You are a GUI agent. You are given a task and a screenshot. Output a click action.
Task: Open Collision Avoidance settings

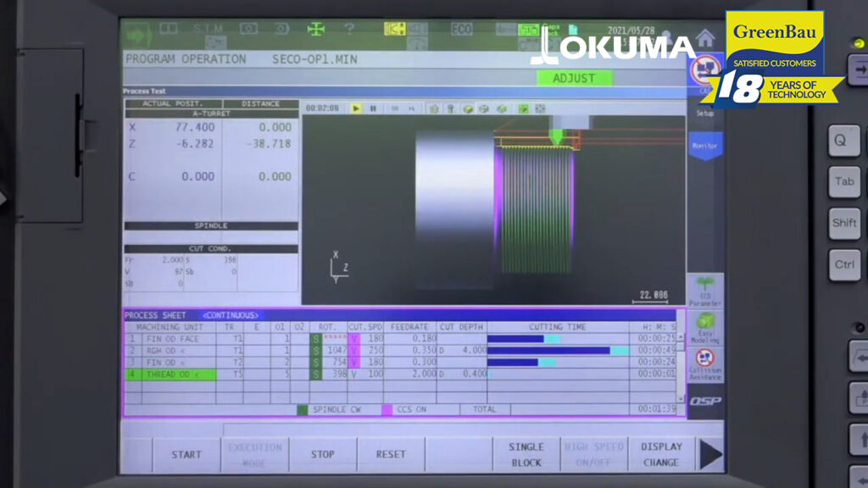click(x=705, y=363)
